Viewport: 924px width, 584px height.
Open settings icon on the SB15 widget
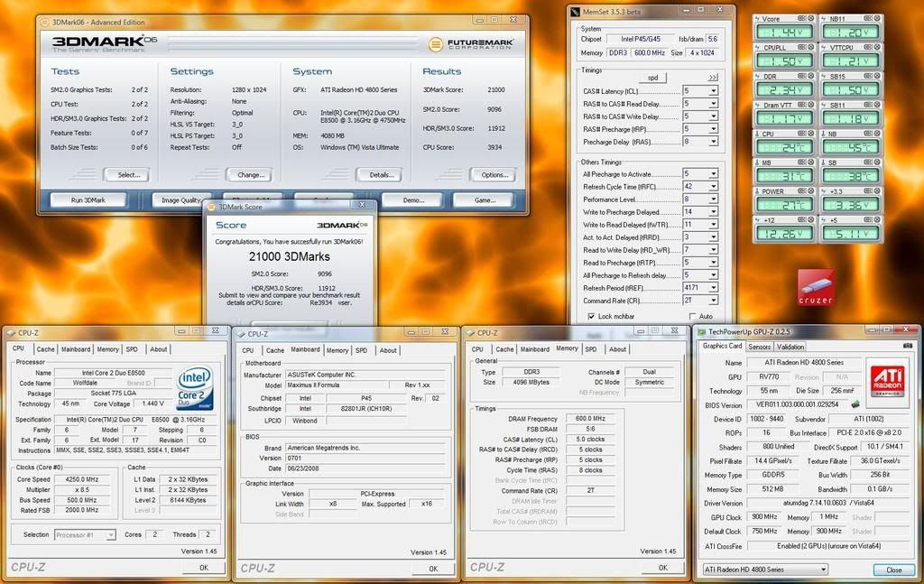[x=869, y=76]
